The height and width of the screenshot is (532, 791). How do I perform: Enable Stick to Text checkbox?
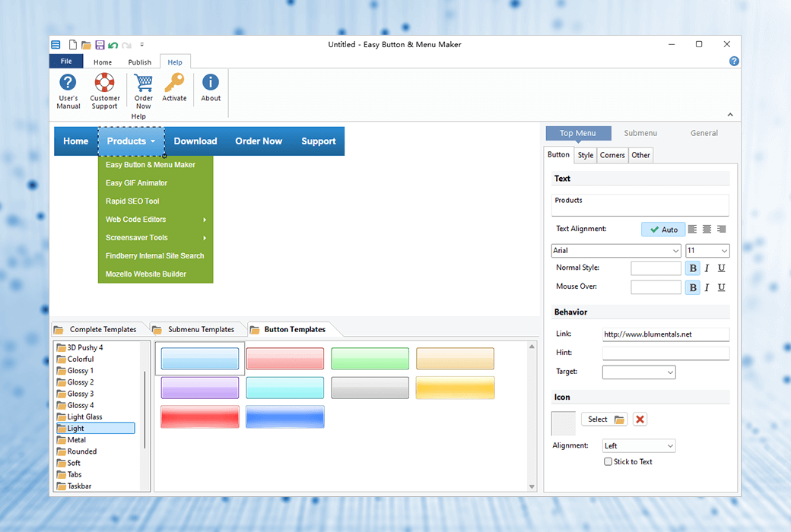coord(608,461)
